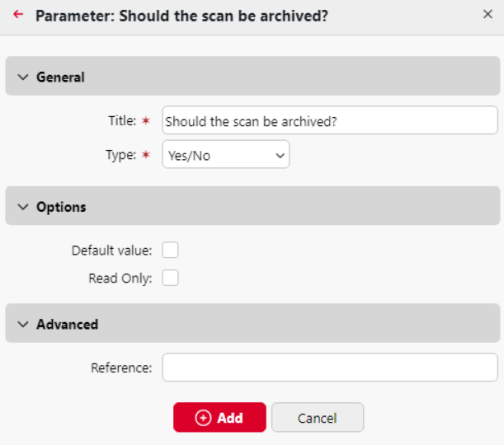
Task: Click the Title text field
Action: [330, 120]
